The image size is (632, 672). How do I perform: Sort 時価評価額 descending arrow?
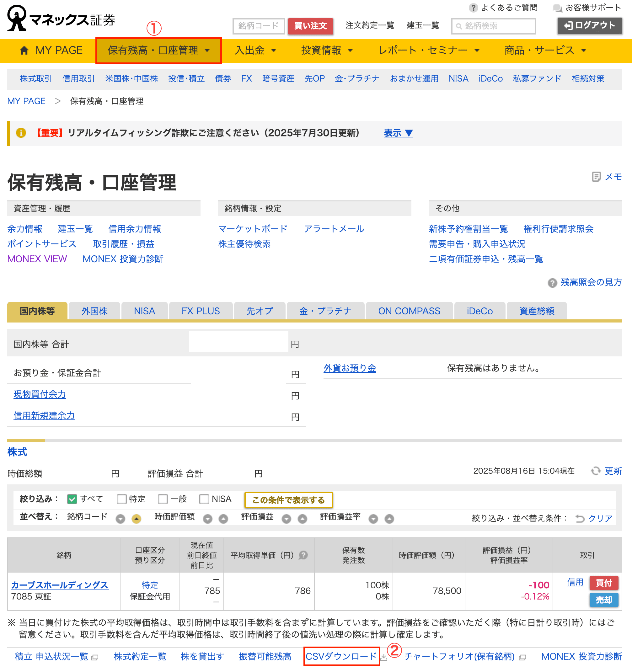[x=208, y=519]
